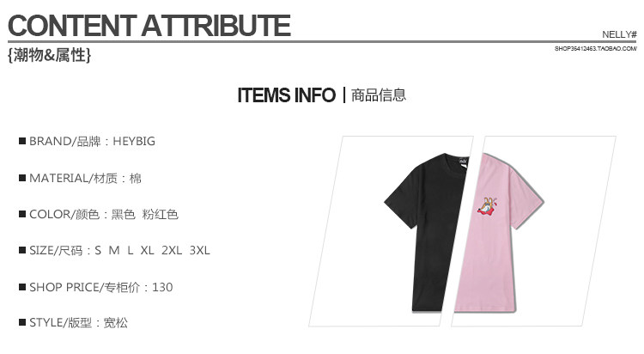Click the square bullet before SIZE
The width and height of the screenshot is (644, 354).
(x=22, y=250)
